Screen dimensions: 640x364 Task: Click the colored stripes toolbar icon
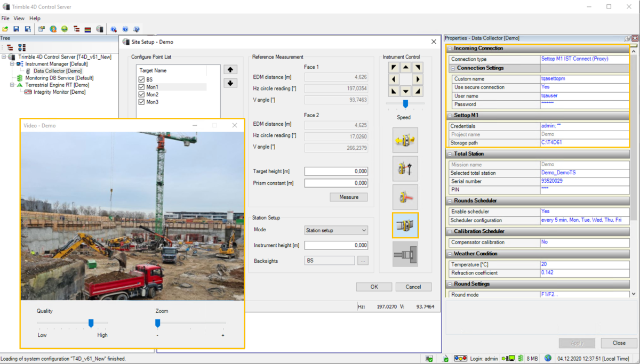[87, 29]
